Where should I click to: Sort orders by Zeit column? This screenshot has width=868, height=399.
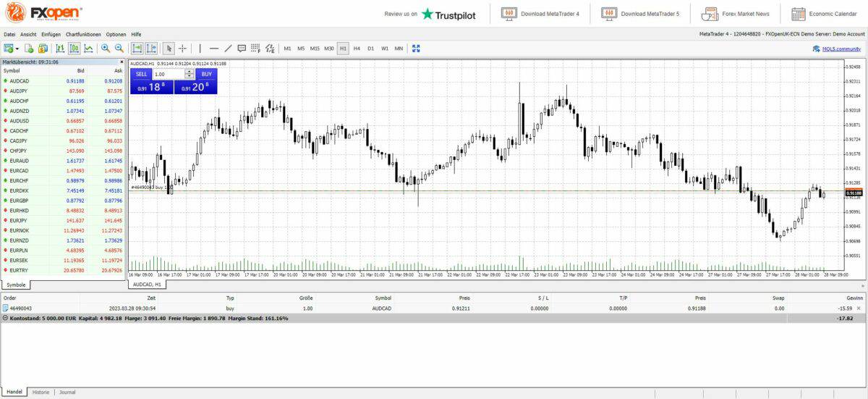pos(151,298)
